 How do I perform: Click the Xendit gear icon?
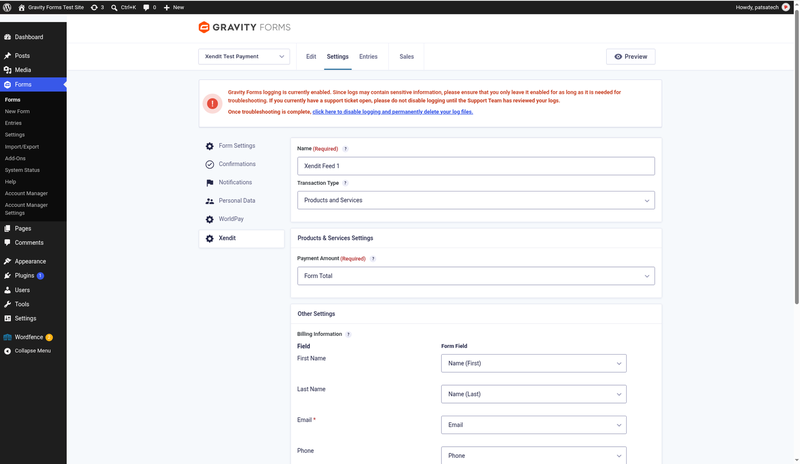tap(210, 238)
